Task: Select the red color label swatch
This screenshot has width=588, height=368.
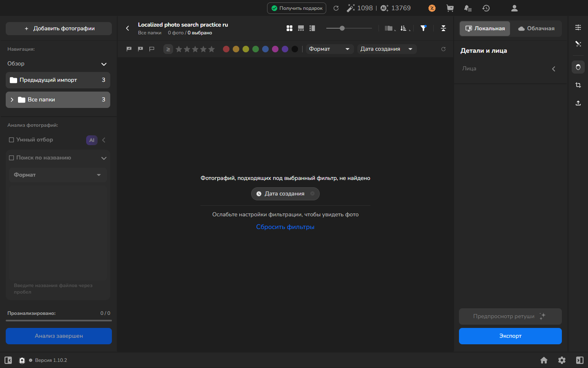Action: click(226, 49)
